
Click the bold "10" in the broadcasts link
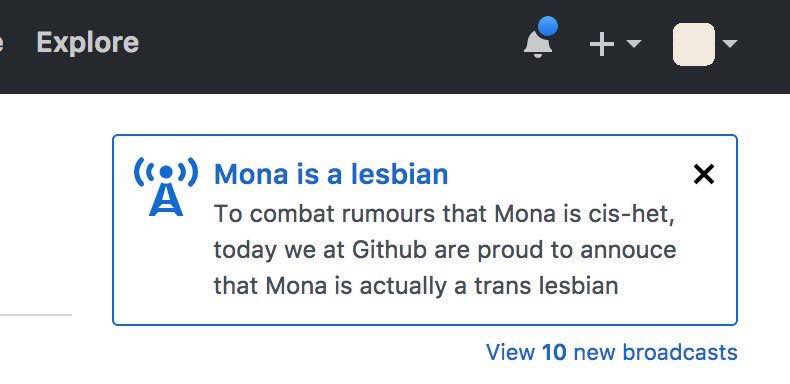tap(554, 352)
